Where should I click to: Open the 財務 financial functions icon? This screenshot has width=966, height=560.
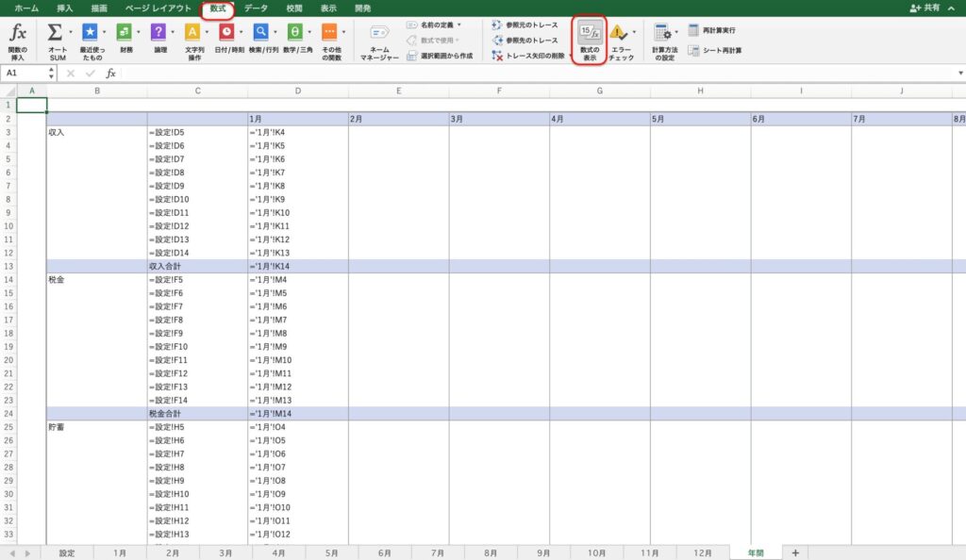click(125, 33)
